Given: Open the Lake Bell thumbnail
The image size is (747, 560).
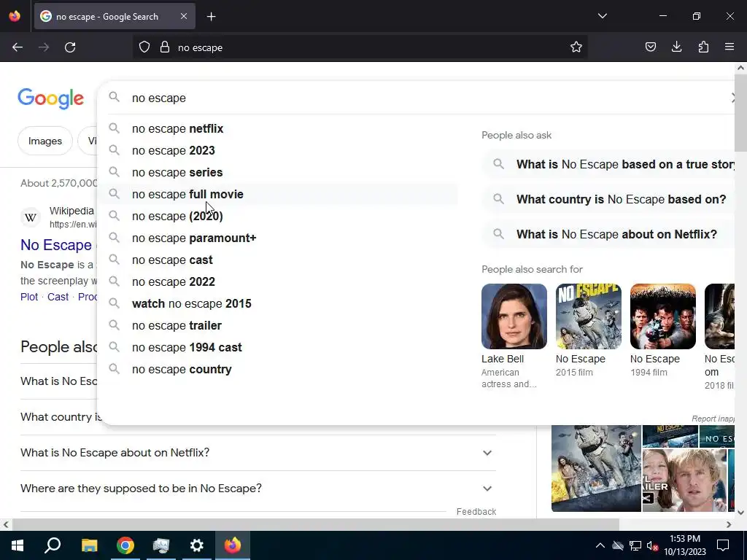Looking at the screenshot, I should click(x=514, y=316).
